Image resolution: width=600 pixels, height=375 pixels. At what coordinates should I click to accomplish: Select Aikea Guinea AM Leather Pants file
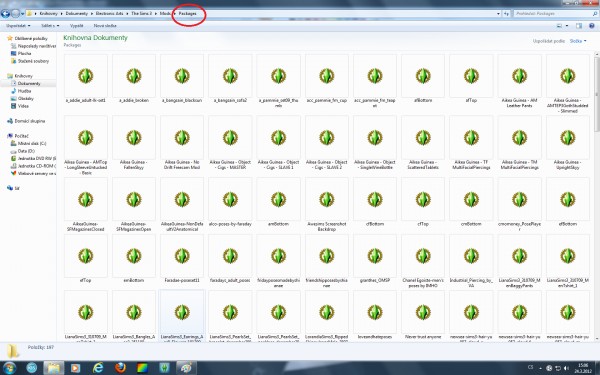point(519,81)
